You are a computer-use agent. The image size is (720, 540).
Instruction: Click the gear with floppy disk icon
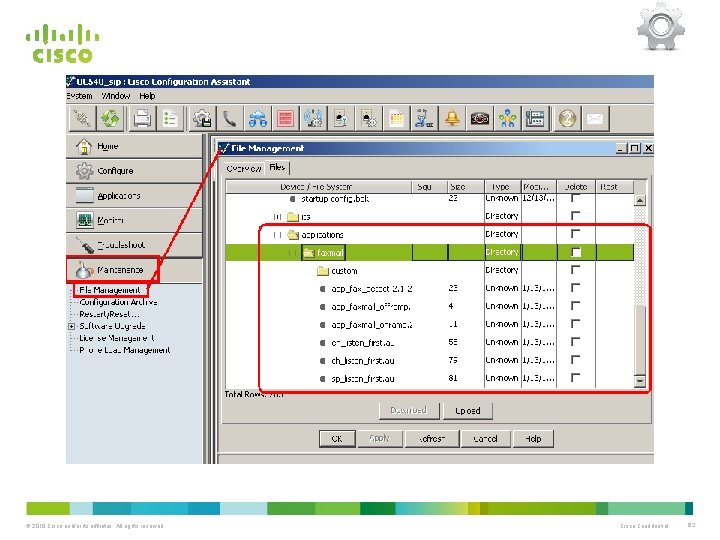[202, 119]
